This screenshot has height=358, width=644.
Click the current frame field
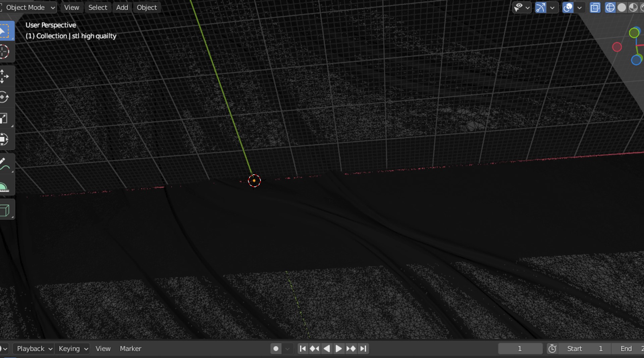coord(520,349)
